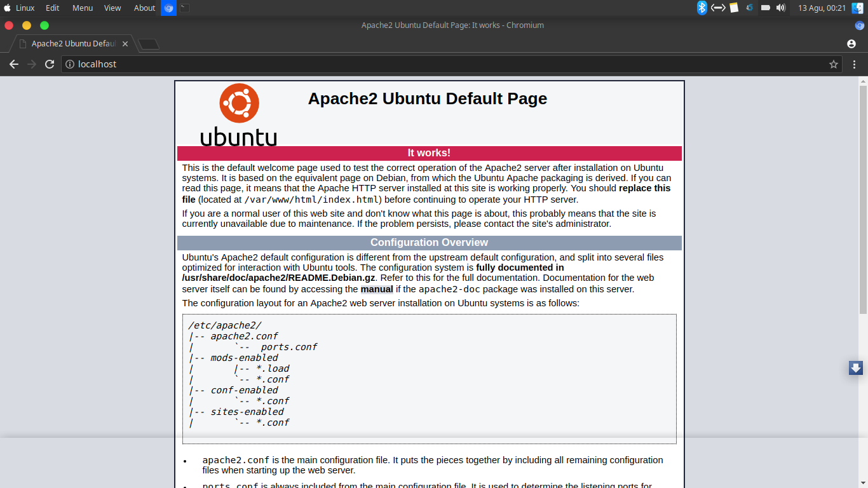
Task: Open the terminal icon in the top panel
Action: [185, 8]
